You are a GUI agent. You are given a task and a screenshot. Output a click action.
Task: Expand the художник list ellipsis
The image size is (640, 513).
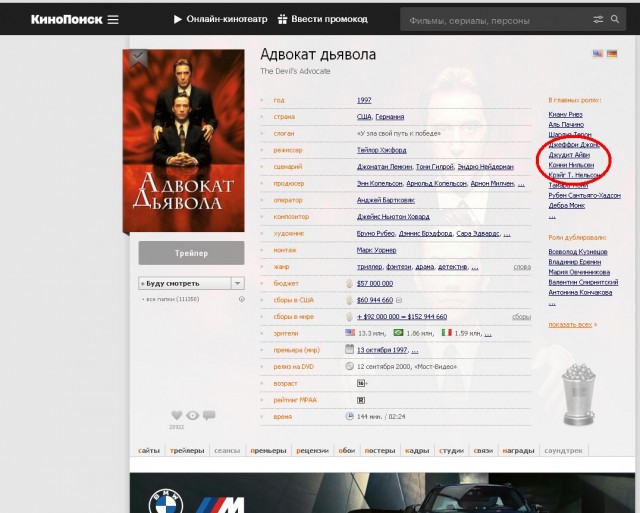pos(507,234)
